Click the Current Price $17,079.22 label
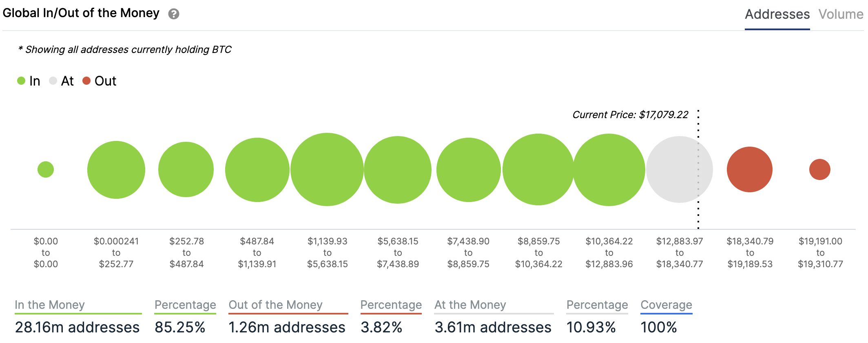 (x=630, y=115)
